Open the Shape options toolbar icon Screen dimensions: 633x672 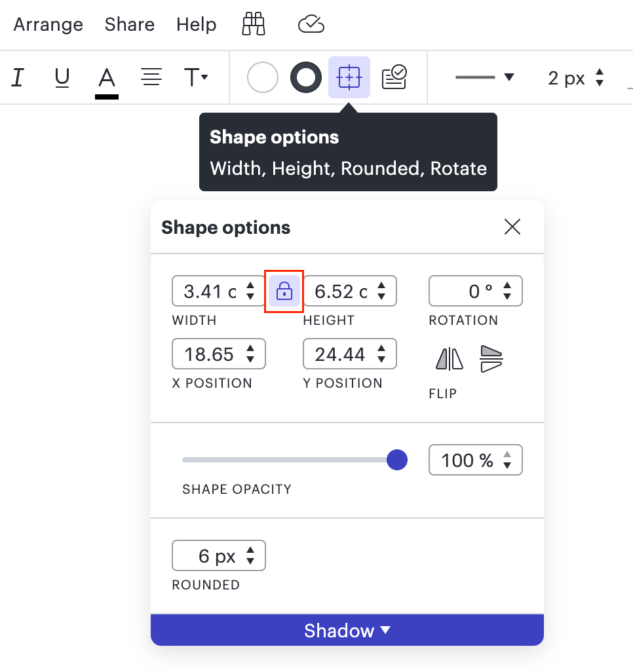pyautogui.click(x=349, y=77)
